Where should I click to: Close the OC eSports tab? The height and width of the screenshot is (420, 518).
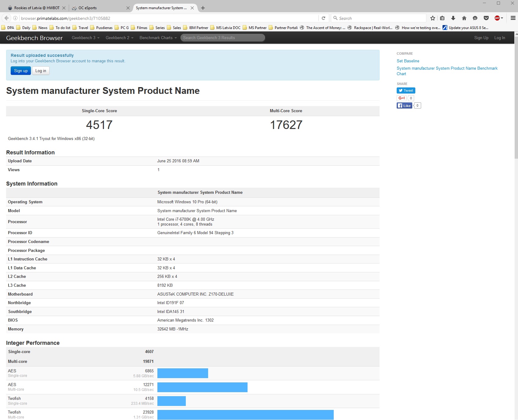tap(128, 8)
